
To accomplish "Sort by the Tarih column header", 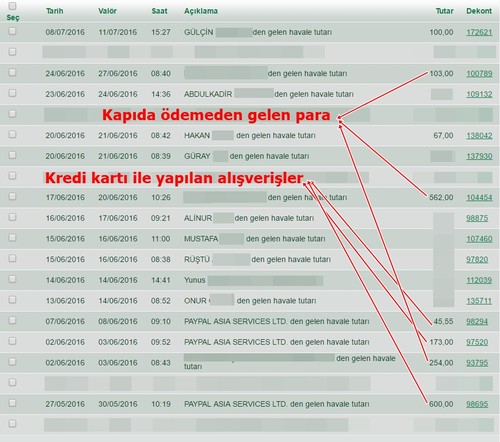I will [x=54, y=11].
